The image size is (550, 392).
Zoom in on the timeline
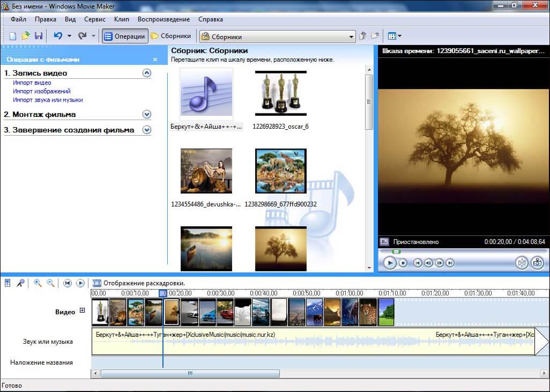pyautogui.click(x=37, y=283)
